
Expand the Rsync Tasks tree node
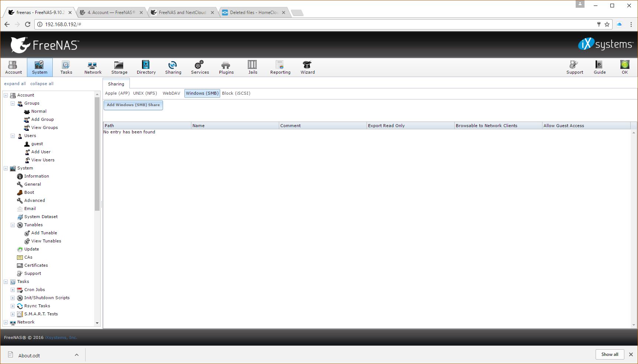[x=13, y=306]
